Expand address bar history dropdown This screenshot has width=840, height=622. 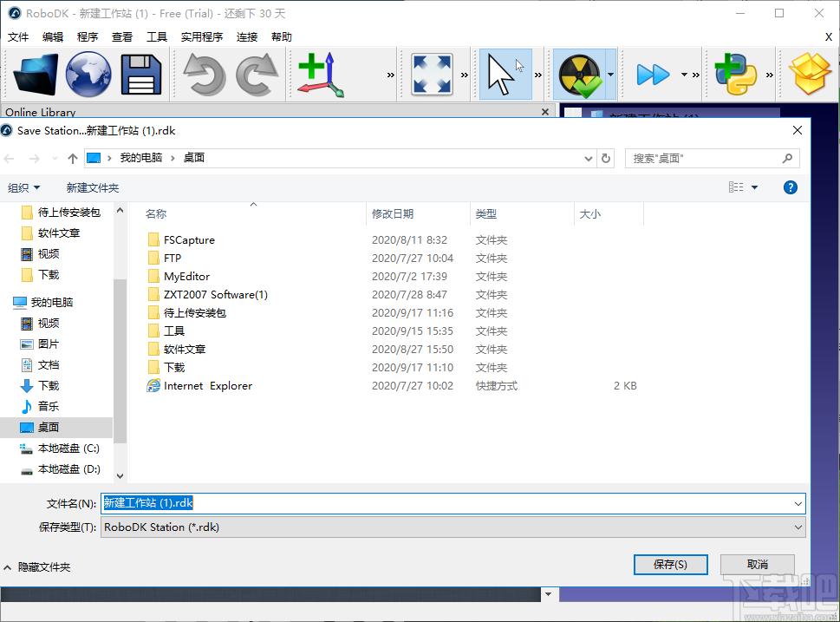coord(589,158)
